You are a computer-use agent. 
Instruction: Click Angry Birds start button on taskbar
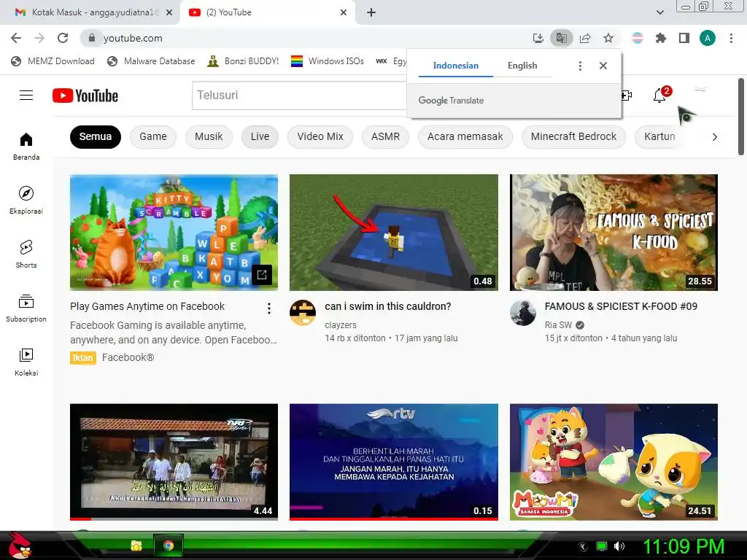pos(19,545)
